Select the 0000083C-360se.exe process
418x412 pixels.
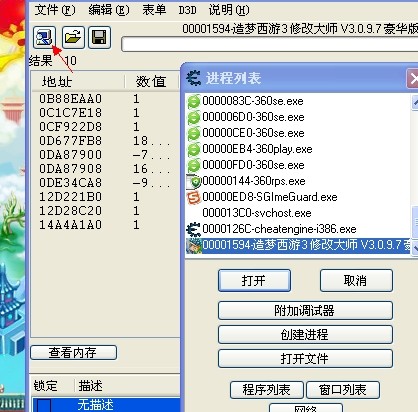(x=245, y=101)
